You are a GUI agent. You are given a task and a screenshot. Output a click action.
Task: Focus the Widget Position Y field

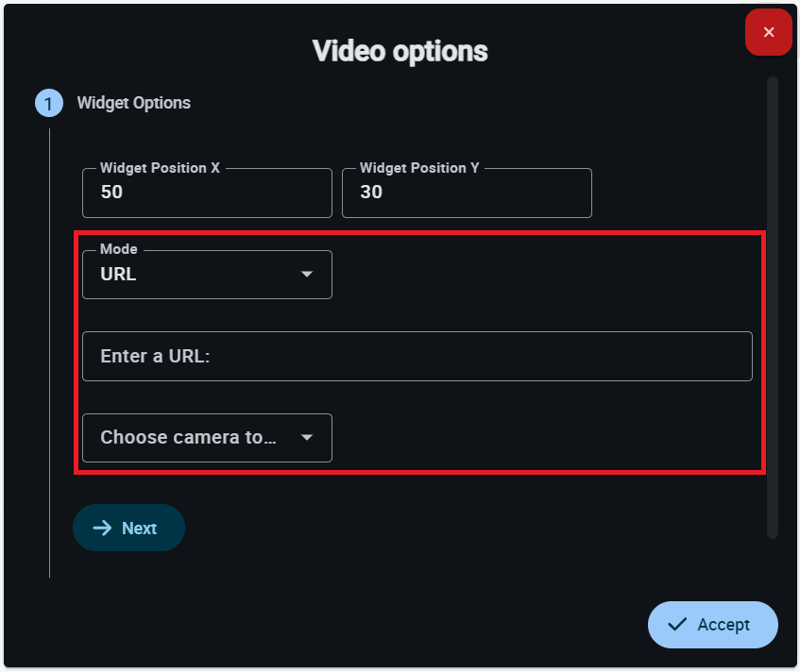pyautogui.click(x=467, y=193)
